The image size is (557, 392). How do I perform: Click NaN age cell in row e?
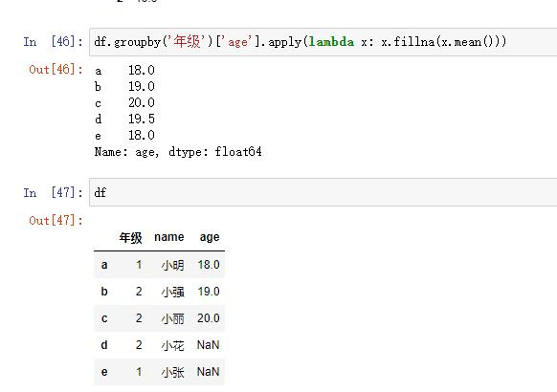click(209, 372)
